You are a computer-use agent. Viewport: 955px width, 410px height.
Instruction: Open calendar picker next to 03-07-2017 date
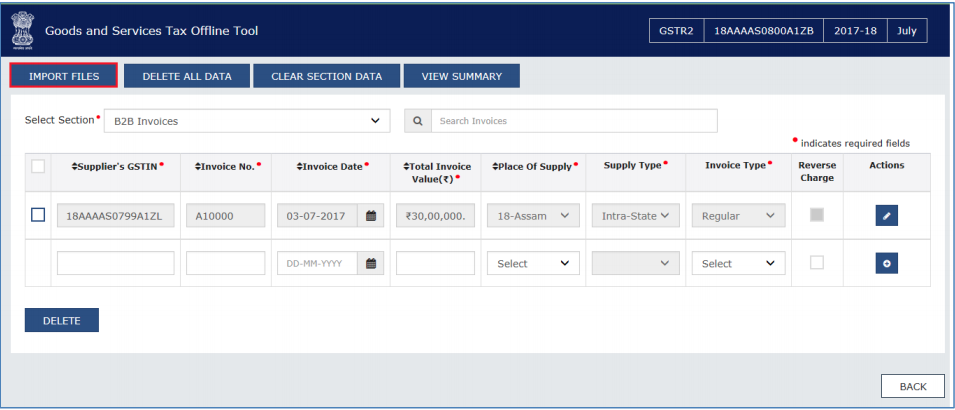[x=370, y=216]
